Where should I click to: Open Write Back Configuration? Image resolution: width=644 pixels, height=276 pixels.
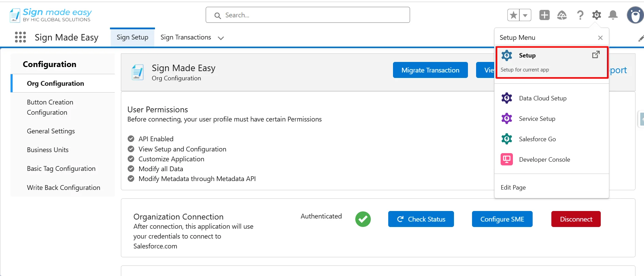(63, 188)
